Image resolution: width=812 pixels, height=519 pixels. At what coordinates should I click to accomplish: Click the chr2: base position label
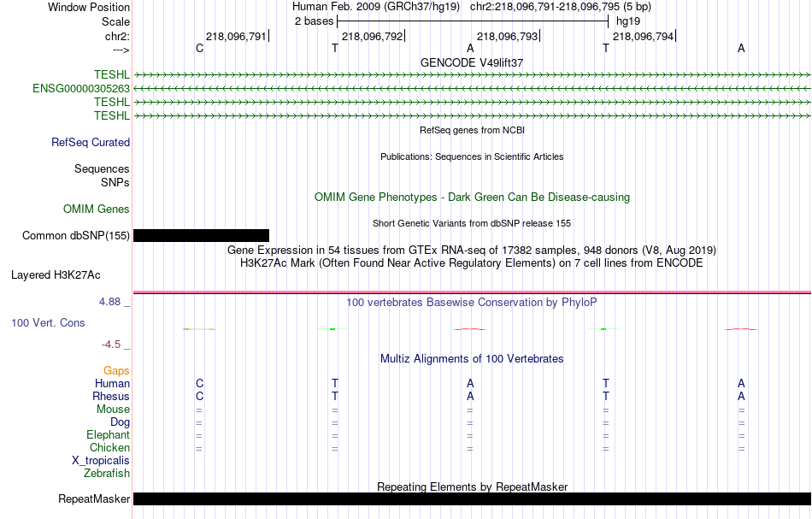pyautogui.click(x=117, y=36)
